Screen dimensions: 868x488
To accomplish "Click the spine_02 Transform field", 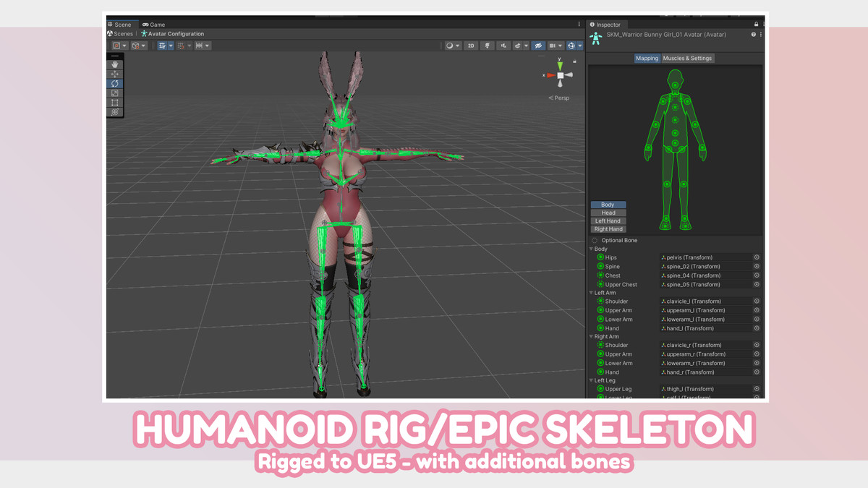I will 705,267.
